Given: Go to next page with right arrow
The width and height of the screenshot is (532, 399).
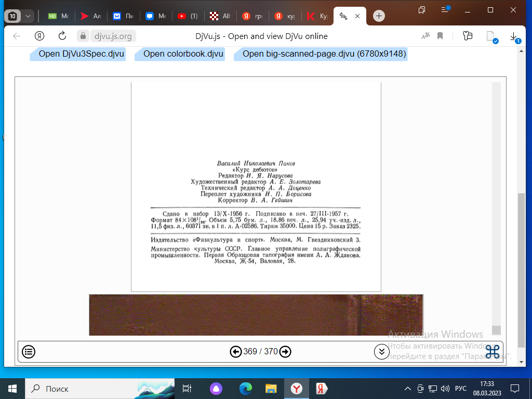Looking at the screenshot, I should [x=285, y=352].
